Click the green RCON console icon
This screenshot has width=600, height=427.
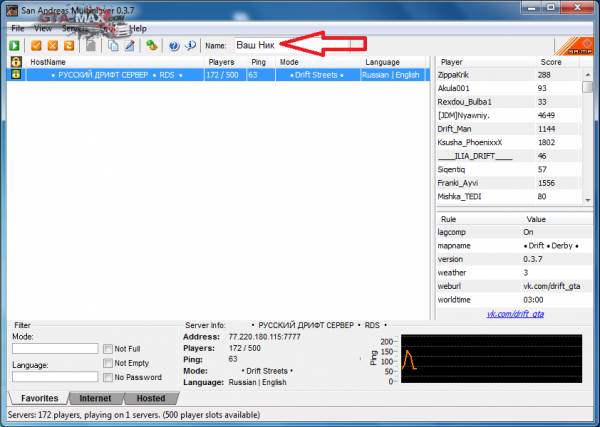point(152,46)
